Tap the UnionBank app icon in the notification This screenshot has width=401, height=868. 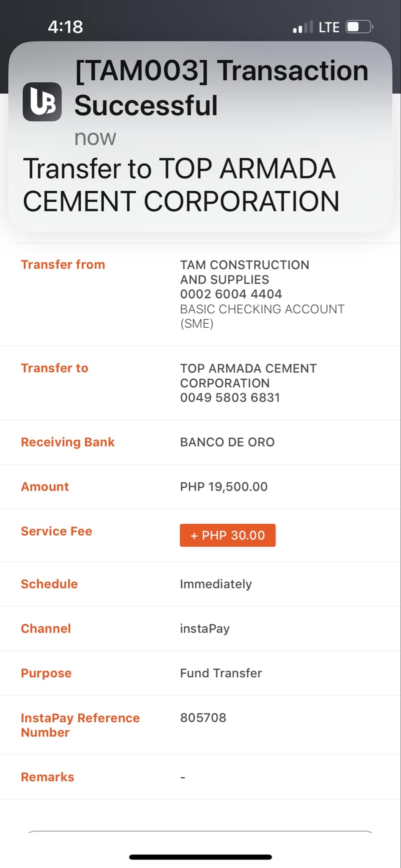[x=42, y=102]
